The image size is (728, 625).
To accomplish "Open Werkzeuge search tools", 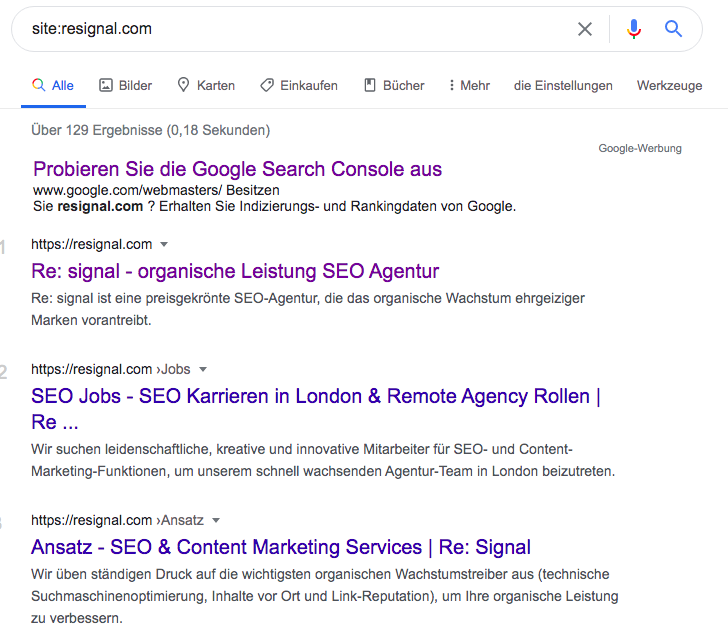I will [x=669, y=85].
